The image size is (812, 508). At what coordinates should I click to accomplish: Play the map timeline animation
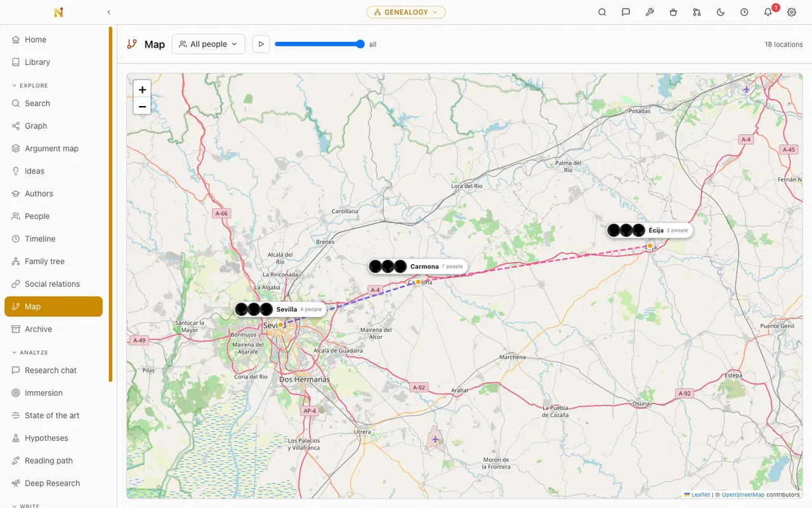click(261, 44)
